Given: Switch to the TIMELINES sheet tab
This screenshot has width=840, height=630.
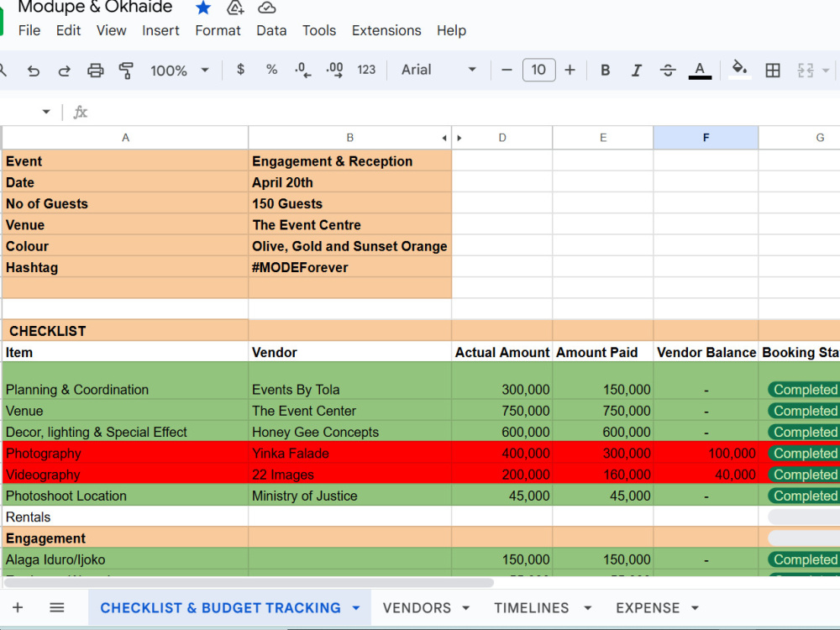Looking at the screenshot, I should coord(532,607).
